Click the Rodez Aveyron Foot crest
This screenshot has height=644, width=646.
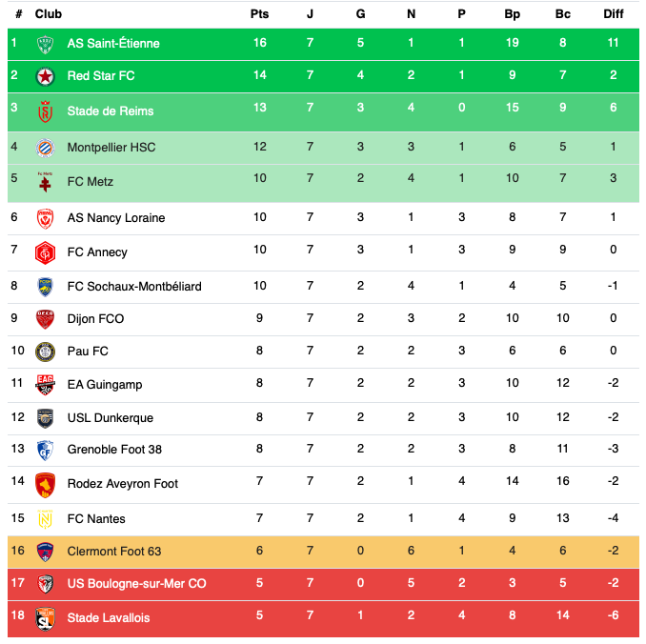(x=46, y=485)
